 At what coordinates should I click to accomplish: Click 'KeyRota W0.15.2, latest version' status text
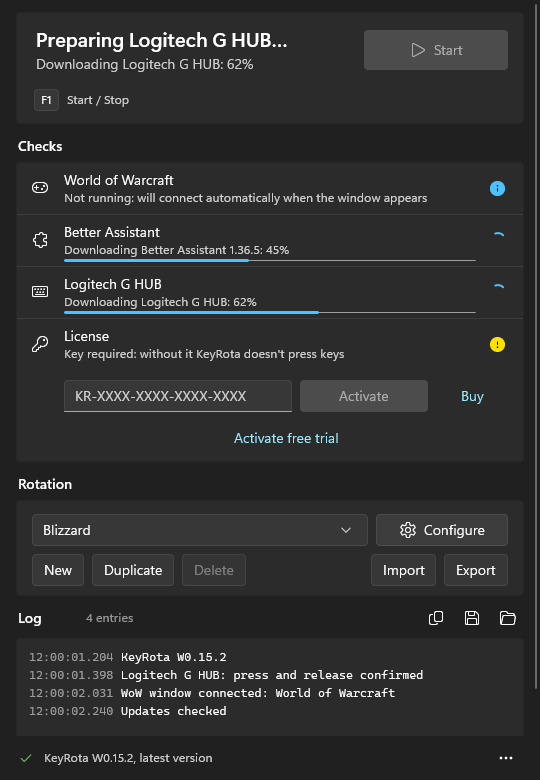128,758
